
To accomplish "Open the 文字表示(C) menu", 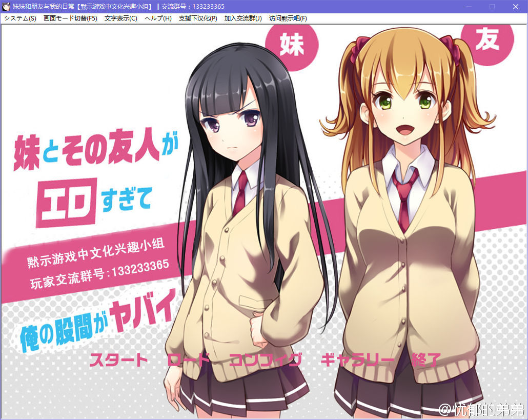I will click(x=120, y=18).
